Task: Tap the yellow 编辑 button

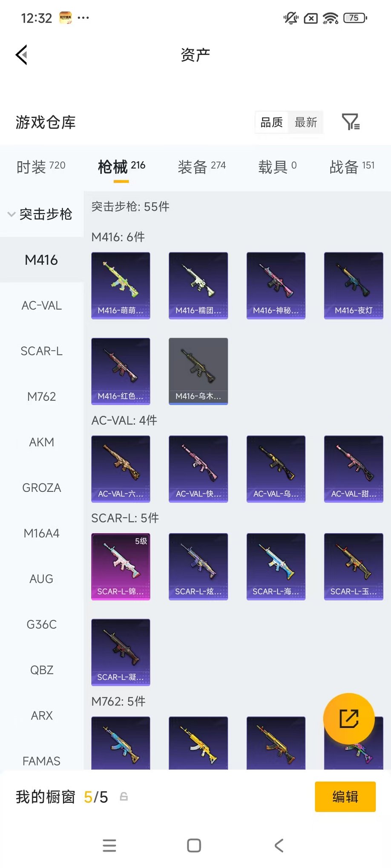Action: (x=345, y=797)
